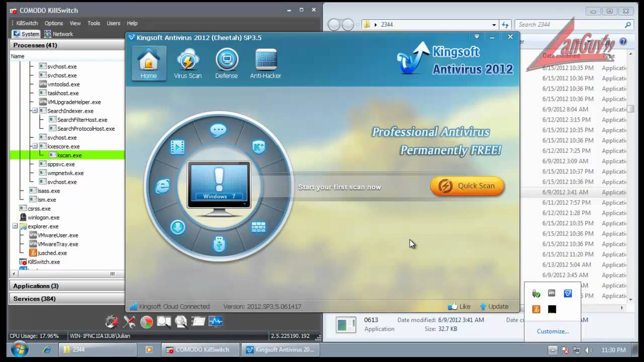Click the red gear icon in KillSwitch toolbar
Viewport: 644px width, 362px height.
(112, 321)
